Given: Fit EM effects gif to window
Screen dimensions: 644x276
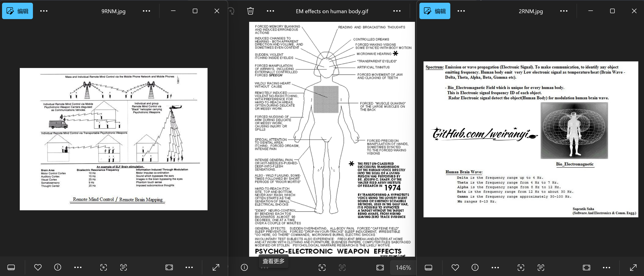Looking at the screenshot, I should coord(380,267).
